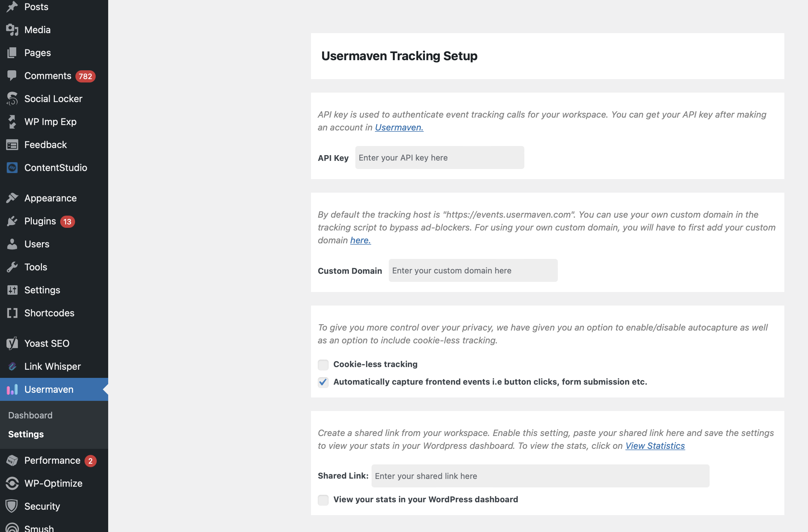Click the Link Whisper icon
Screen dimensions: 808x532
pyautogui.click(x=12, y=367)
